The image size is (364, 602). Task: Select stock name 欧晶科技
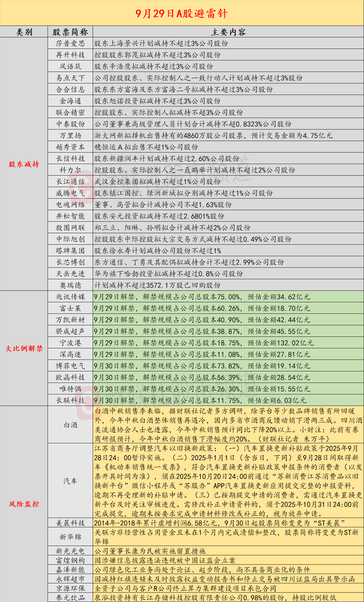click(x=70, y=377)
